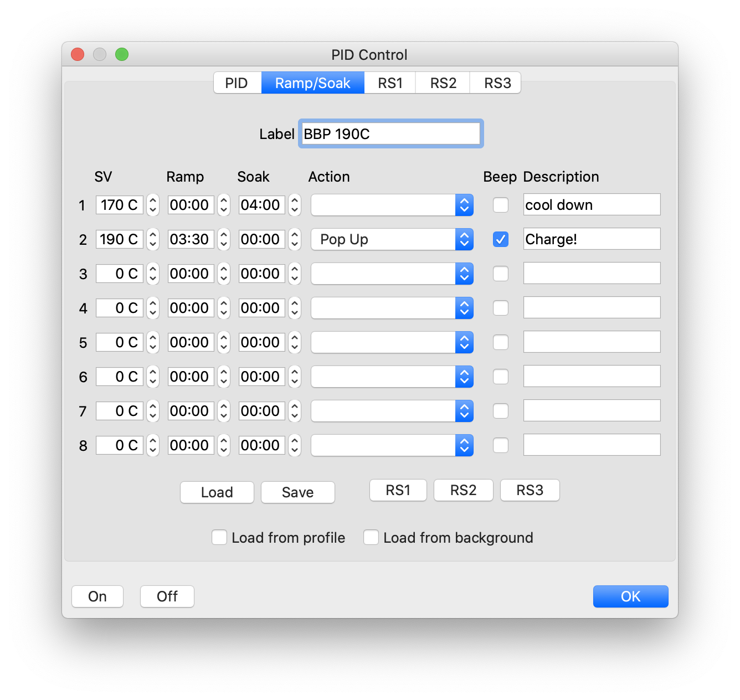The height and width of the screenshot is (700, 740).
Task: Enable Beep for step 1
Action: [500, 205]
